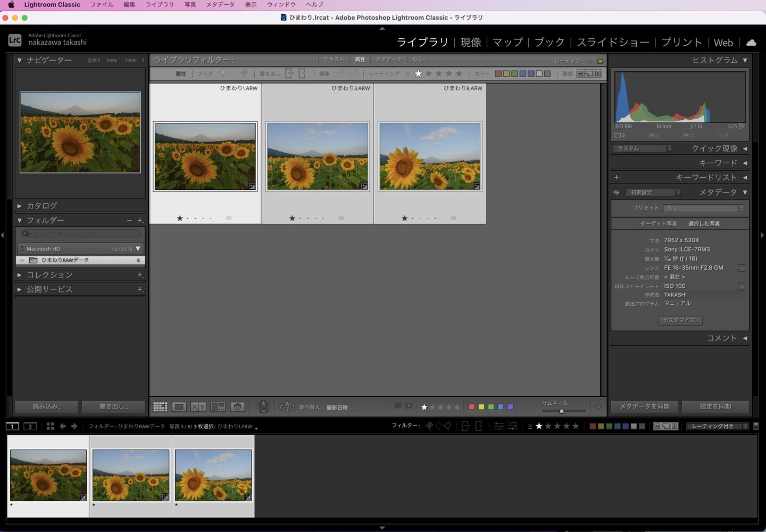Switch to the 現像 module
The height and width of the screenshot is (532, 766).
click(x=470, y=43)
